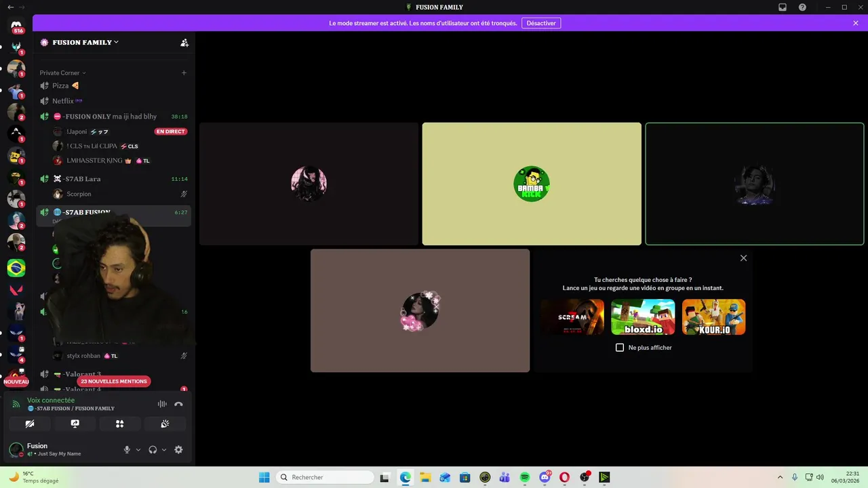Screen dimensions: 868x488
Task: Open system tray volume icon
Action: [x=820, y=477]
